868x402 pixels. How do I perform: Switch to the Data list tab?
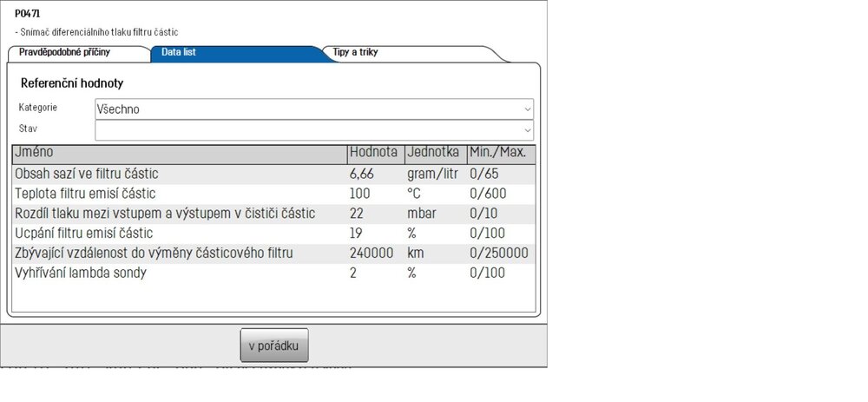[238, 53]
